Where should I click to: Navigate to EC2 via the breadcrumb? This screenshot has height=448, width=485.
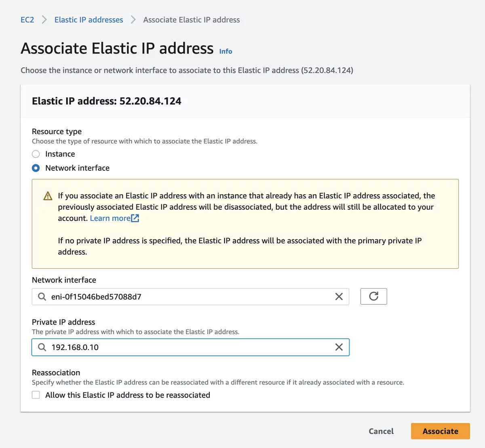point(27,19)
